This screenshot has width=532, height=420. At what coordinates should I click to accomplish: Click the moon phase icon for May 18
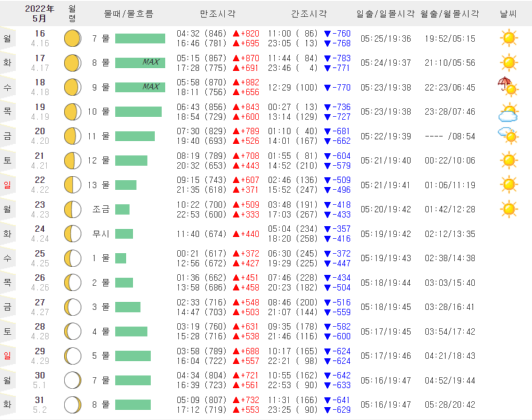click(72, 87)
